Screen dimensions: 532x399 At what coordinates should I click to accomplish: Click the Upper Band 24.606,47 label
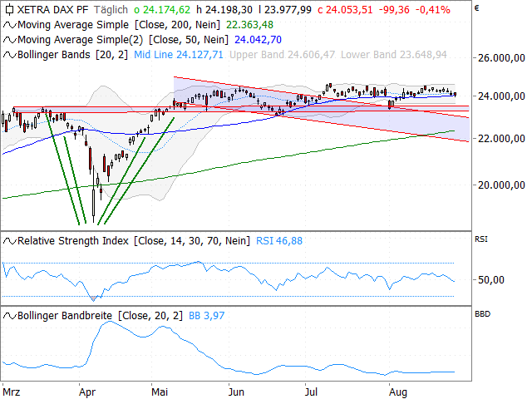pyautogui.click(x=283, y=55)
